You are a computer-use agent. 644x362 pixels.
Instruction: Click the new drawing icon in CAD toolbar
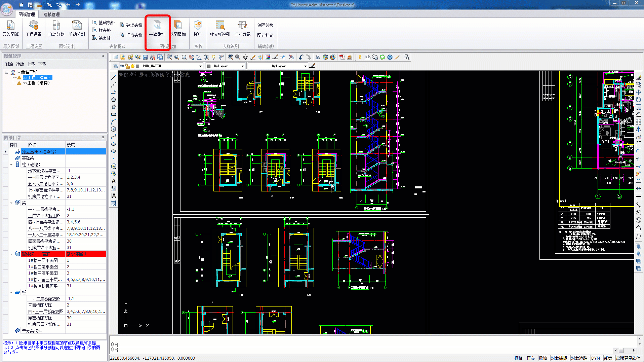116,57
